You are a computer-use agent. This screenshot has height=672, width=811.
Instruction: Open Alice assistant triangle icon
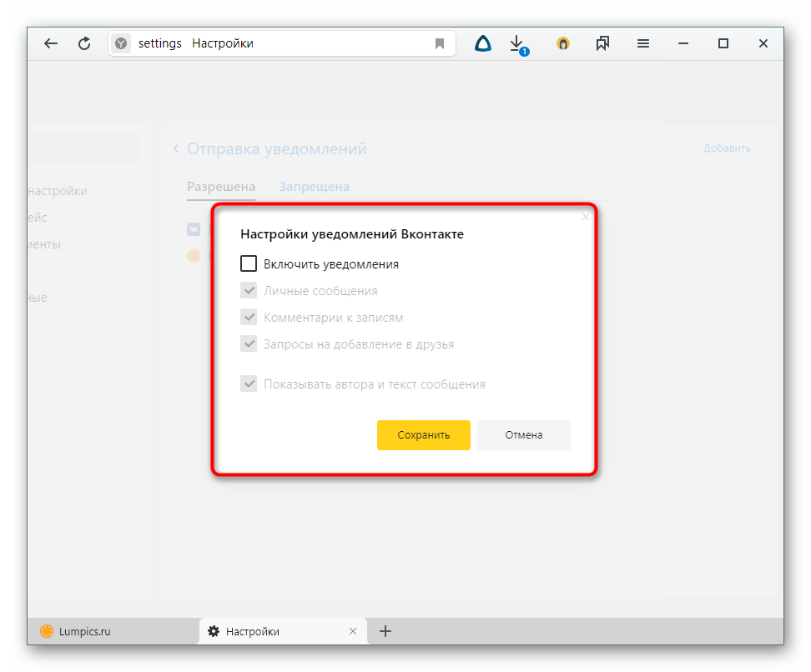coord(482,44)
